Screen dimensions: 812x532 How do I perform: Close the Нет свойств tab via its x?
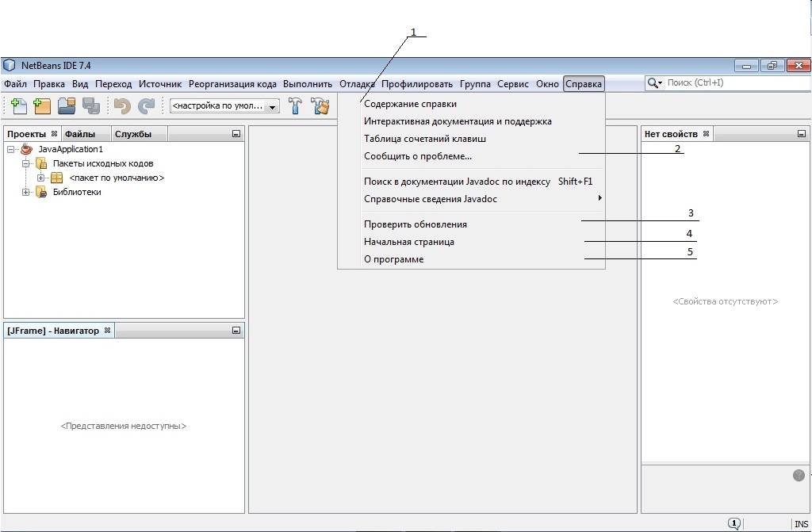coord(706,134)
